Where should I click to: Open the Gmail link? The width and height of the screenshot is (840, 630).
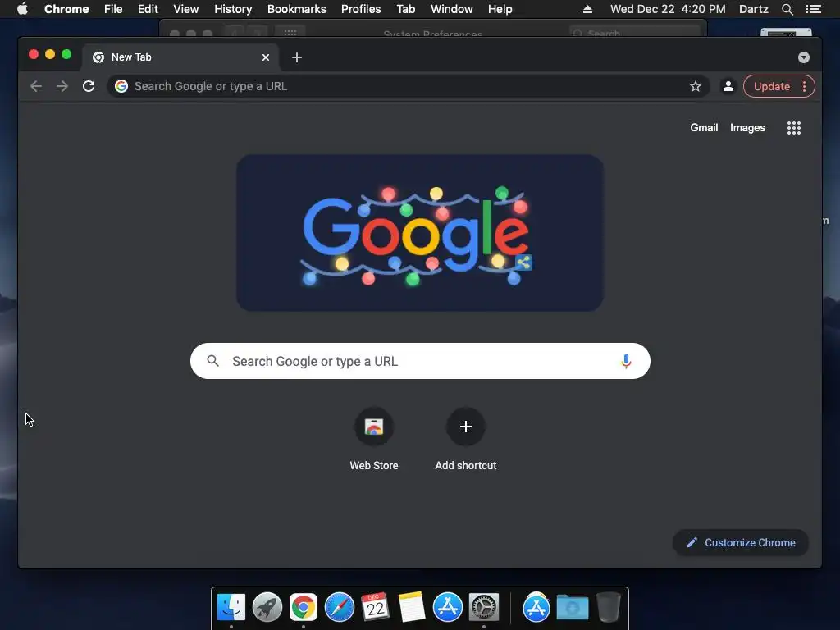click(704, 127)
